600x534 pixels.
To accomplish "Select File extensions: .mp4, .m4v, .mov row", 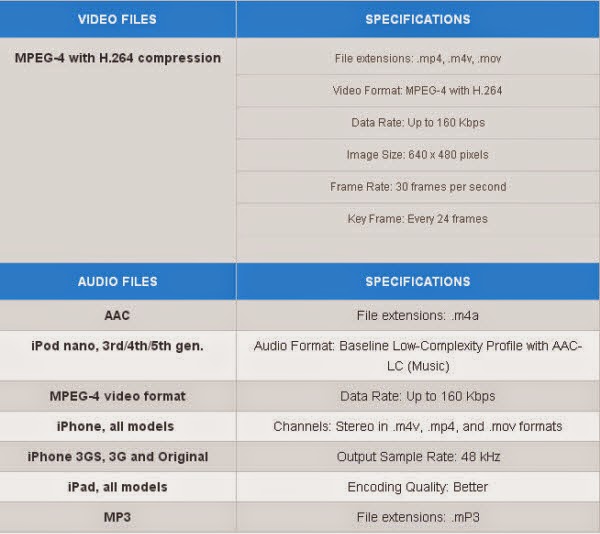I will [x=418, y=58].
